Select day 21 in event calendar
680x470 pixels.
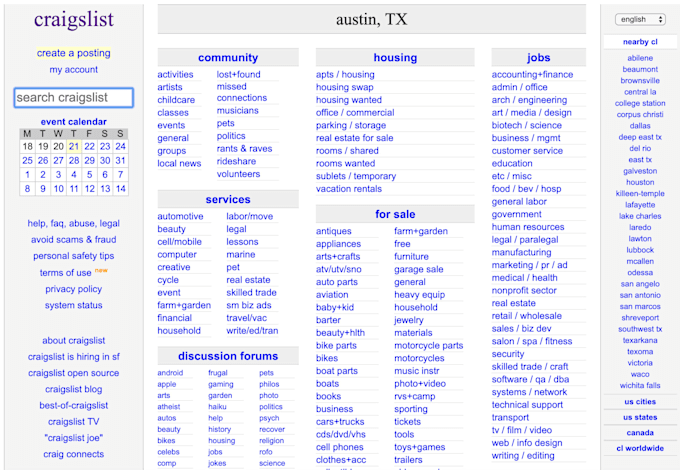(x=74, y=146)
